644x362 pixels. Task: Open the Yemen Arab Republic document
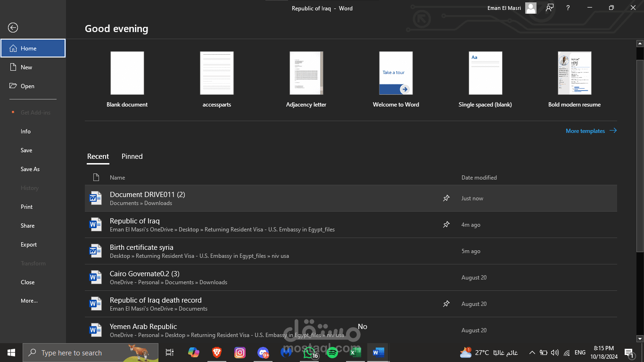pyautogui.click(x=351, y=329)
